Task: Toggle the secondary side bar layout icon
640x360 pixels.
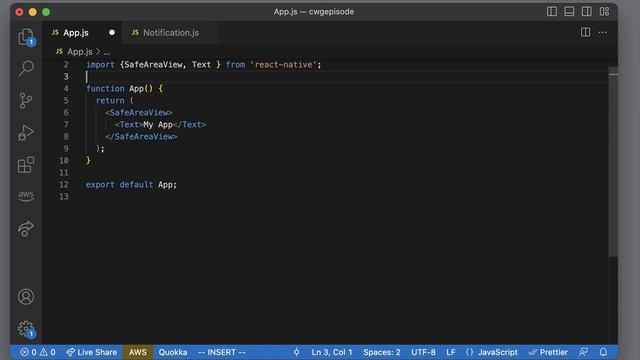Action: (x=587, y=11)
